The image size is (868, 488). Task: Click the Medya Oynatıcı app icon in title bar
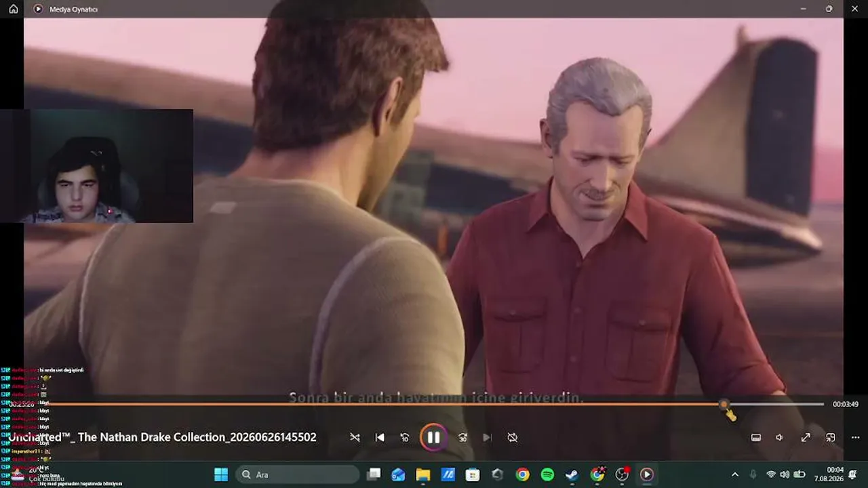[x=38, y=9]
